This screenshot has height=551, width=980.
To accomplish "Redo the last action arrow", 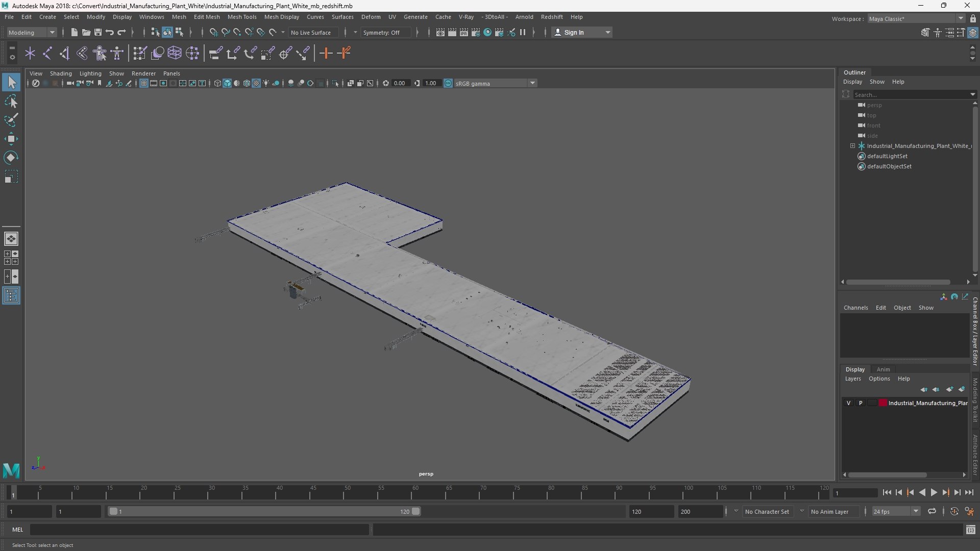I will pos(121,32).
